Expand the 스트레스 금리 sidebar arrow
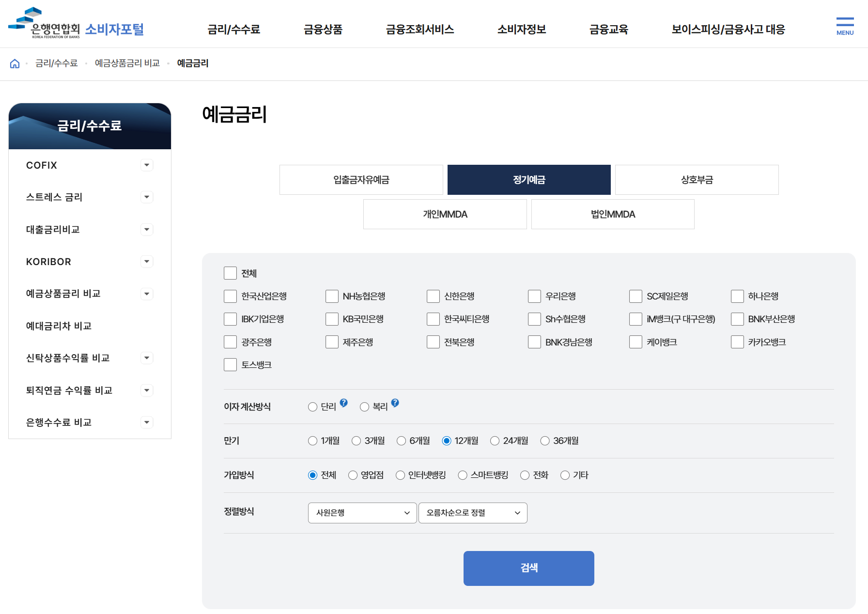868x614 pixels. click(x=147, y=197)
